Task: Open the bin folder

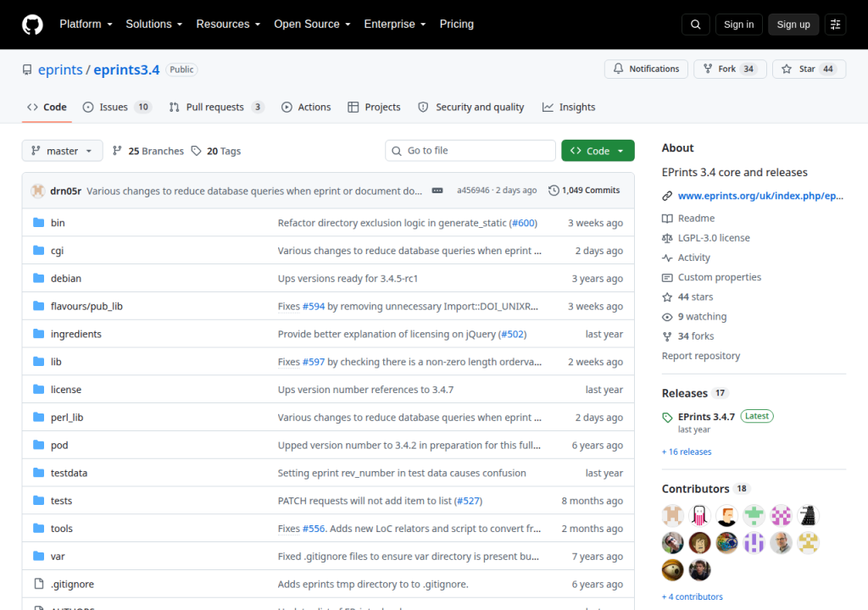Action: tap(58, 223)
